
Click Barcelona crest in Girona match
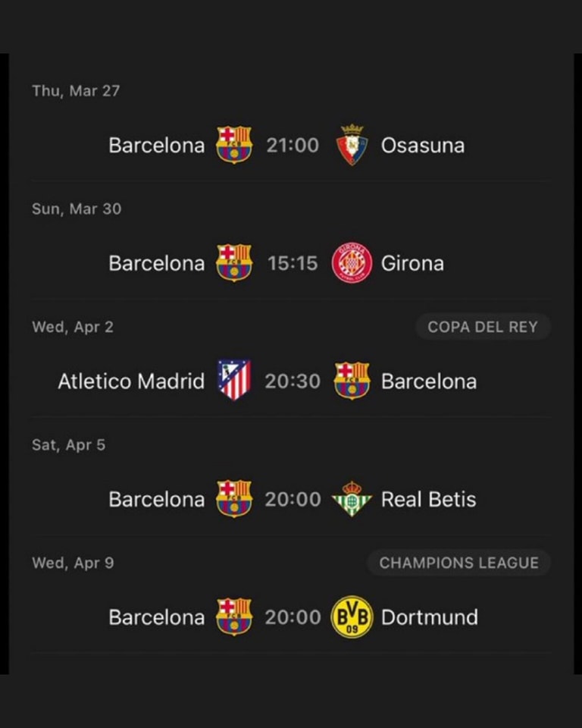click(x=234, y=263)
